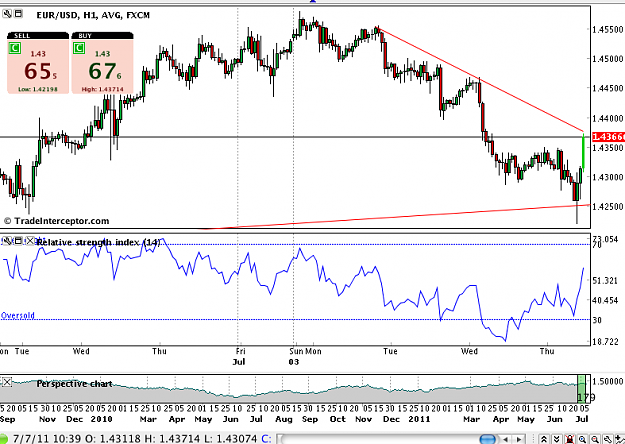This screenshot has width=625, height=444.
Task: Zoom in with the blue magnifier icon
Action: pyautogui.click(x=582, y=439)
